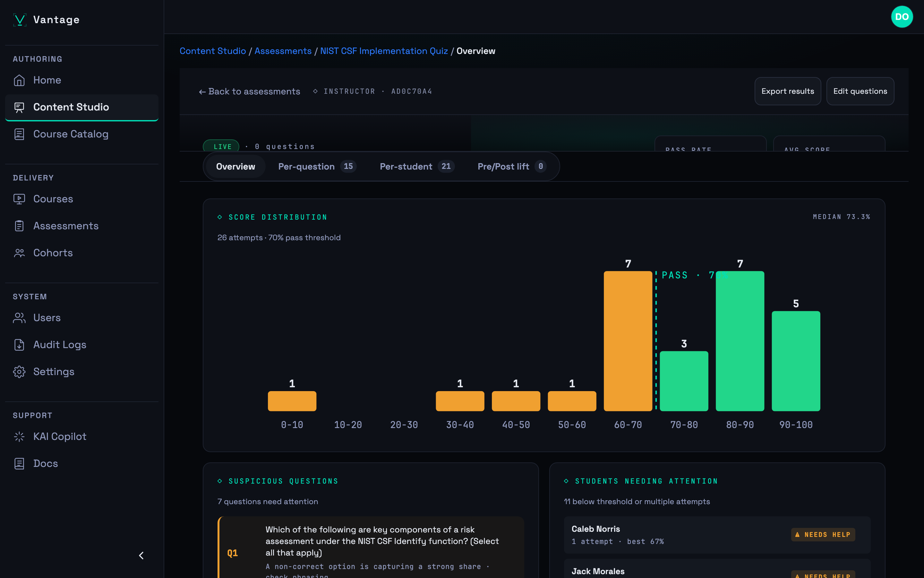Click the Docs page icon

[19, 464]
